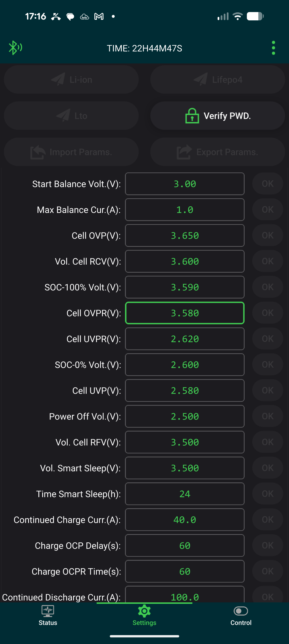This screenshot has height=644, width=289.
Task: Focus the Cell OVP(V) field
Action: (185, 236)
